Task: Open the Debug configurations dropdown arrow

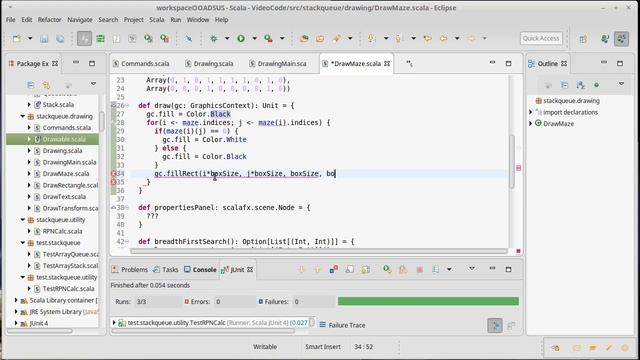Action: [227, 38]
